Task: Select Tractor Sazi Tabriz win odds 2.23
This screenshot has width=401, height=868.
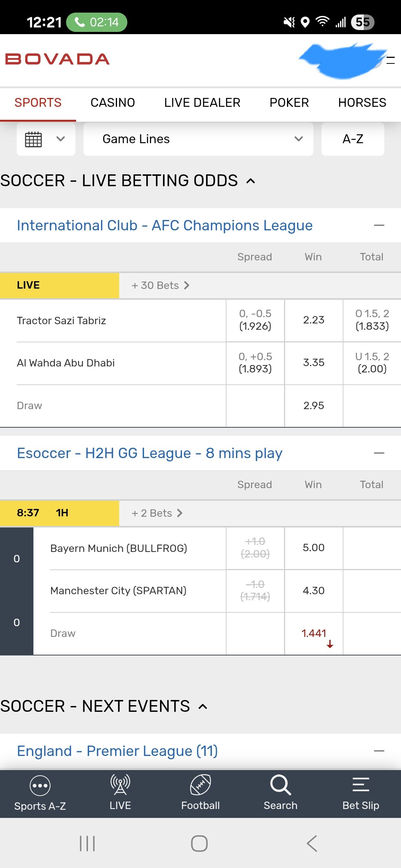Action: [x=314, y=320]
